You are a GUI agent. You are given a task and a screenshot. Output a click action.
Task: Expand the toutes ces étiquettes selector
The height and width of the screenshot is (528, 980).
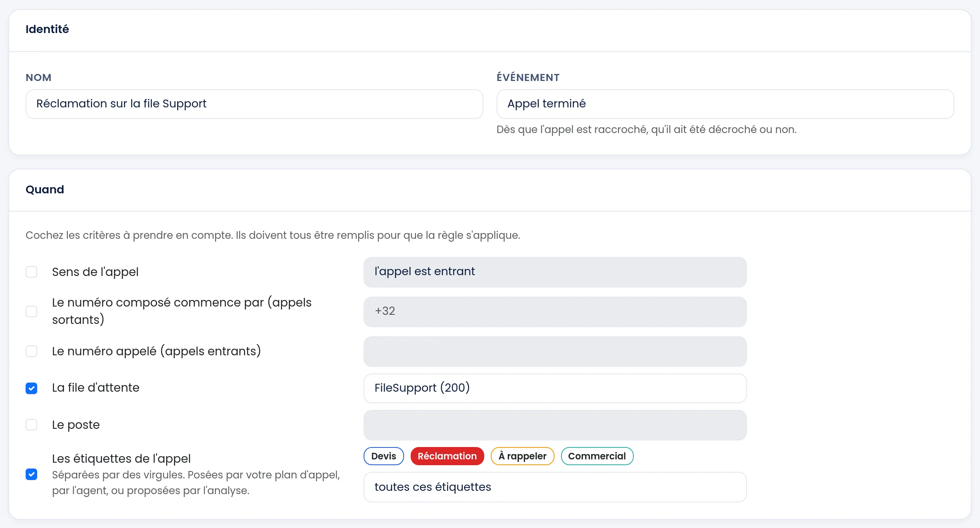(555, 487)
